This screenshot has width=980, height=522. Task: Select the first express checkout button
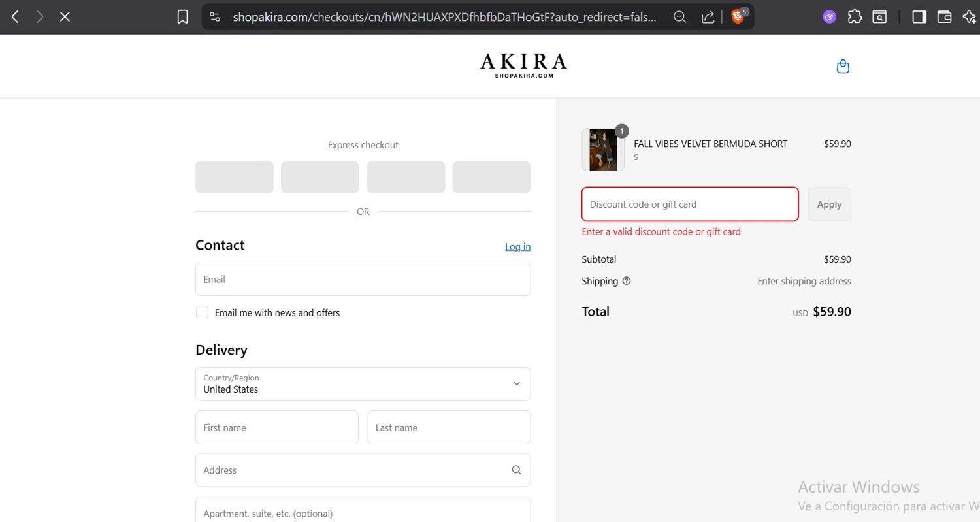tap(235, 177)
